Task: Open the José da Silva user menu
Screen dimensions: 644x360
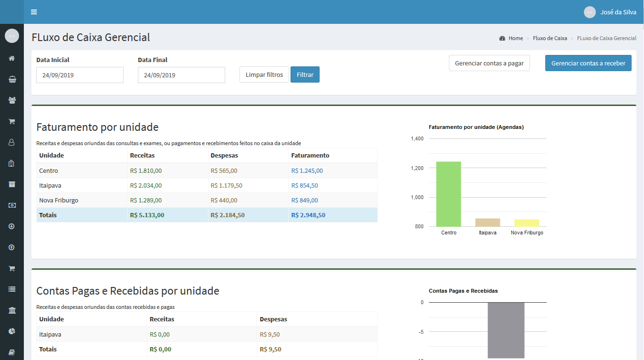Action: (610, 12)
